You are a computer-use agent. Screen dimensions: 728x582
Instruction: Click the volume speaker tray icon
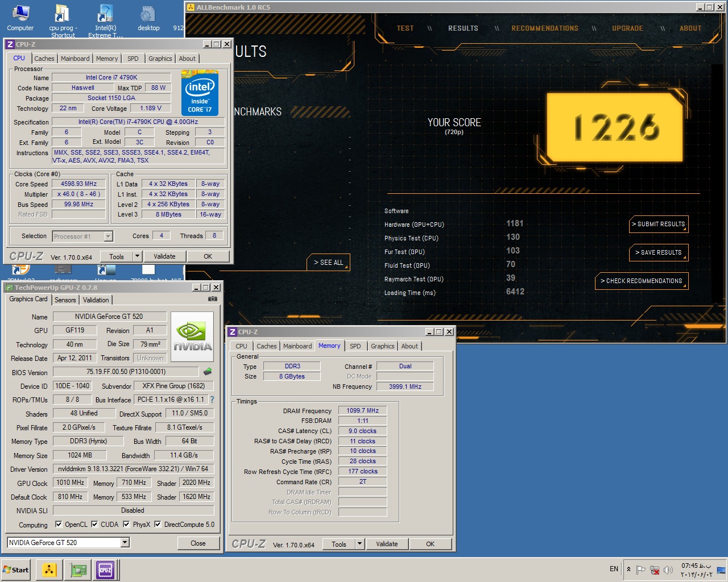click(668, 569)
